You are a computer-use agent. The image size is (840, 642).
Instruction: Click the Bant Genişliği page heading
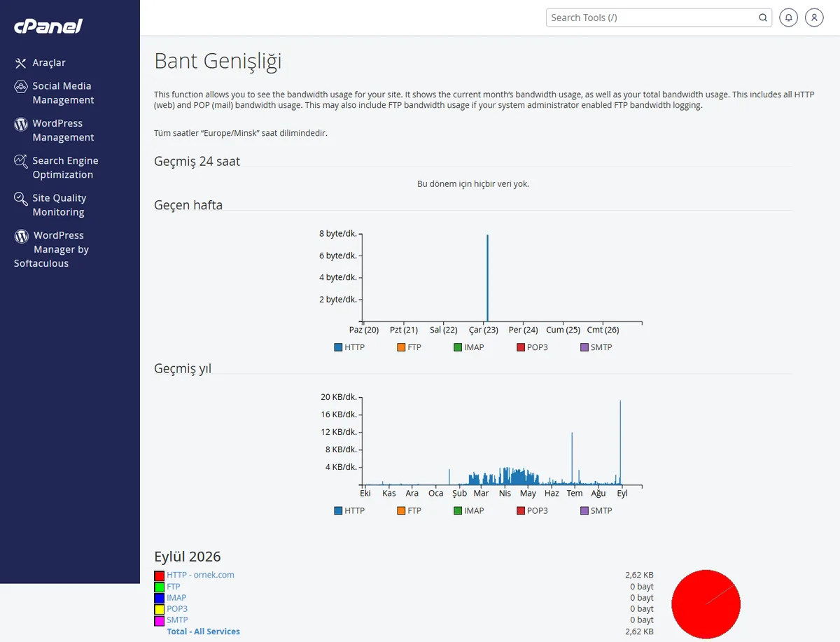(x=218, y=62)
